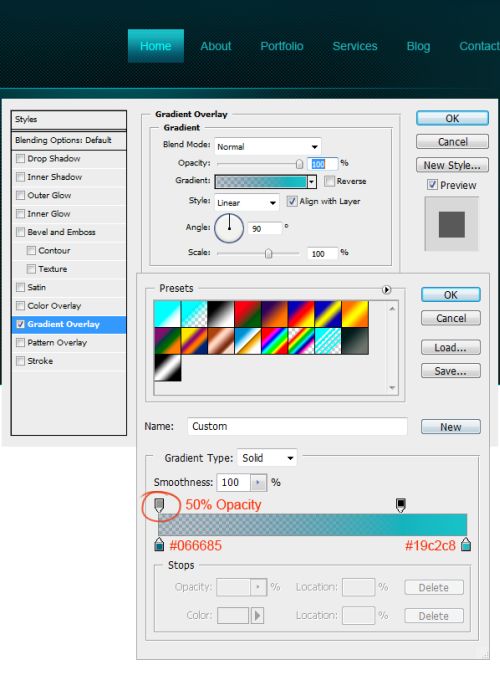Open the About navigation tab
Viewport: 500px width, 675px height.
point(215,46)
